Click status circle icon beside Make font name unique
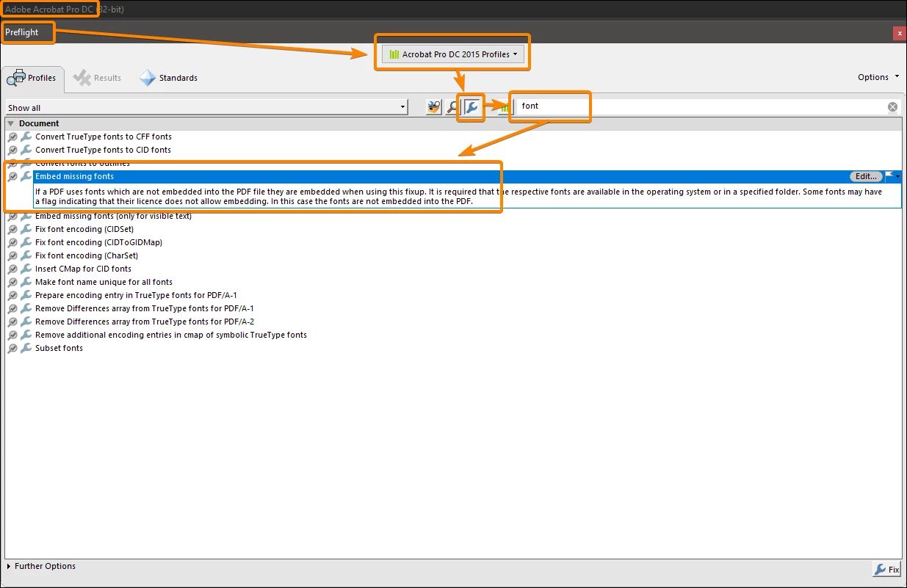 pyautogui.click(x=12, y=282)
